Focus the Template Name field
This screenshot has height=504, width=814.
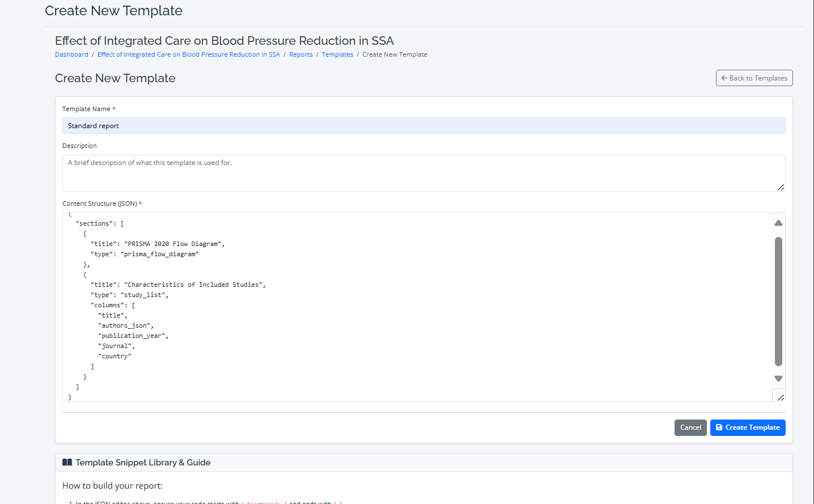[423, 126]
